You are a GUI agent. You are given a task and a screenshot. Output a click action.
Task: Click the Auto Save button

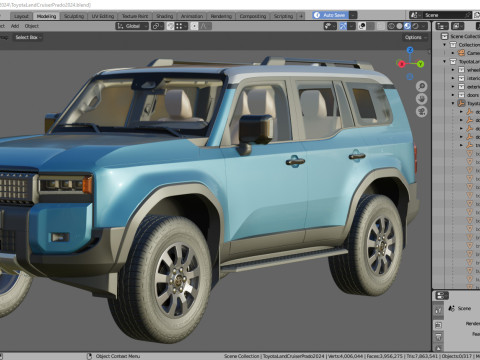pyautogui.click(x=330, y=15)
